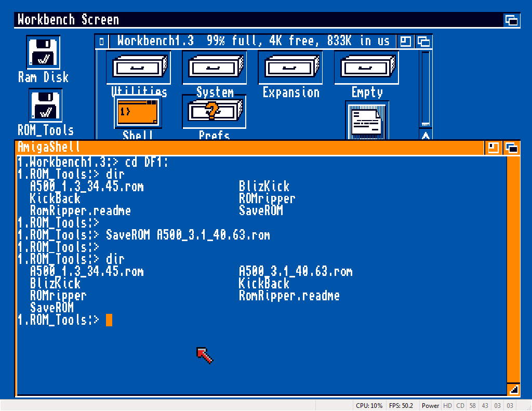Click the "43" drive indicator in status bar
The height and width of the screenshot is (411, 532).
click(x=485, y=406)
